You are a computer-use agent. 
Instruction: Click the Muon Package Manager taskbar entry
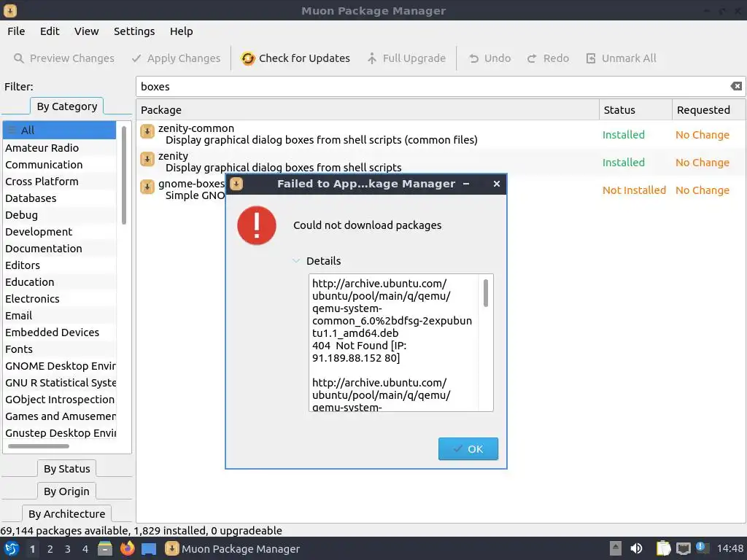233,548
